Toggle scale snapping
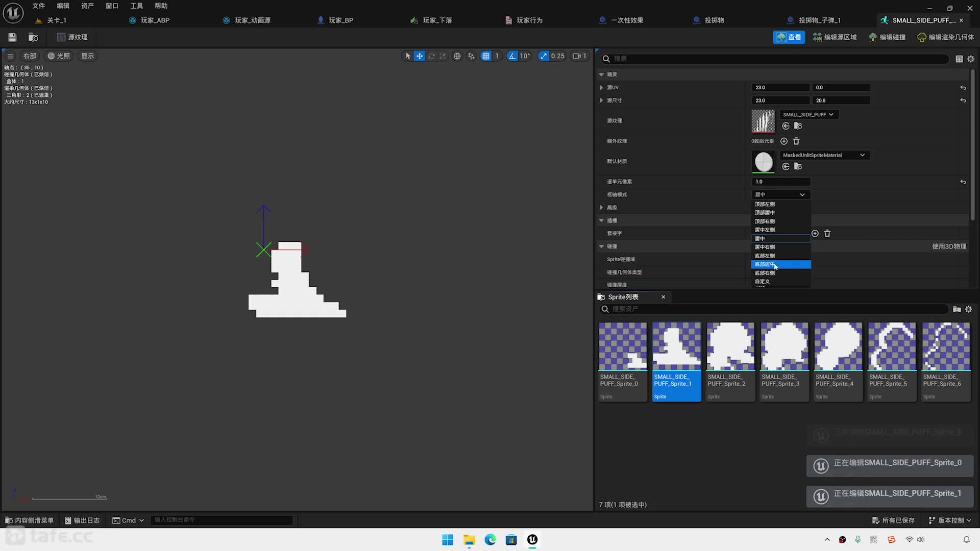This screenshot has height=551, width=980. point(544,56)
